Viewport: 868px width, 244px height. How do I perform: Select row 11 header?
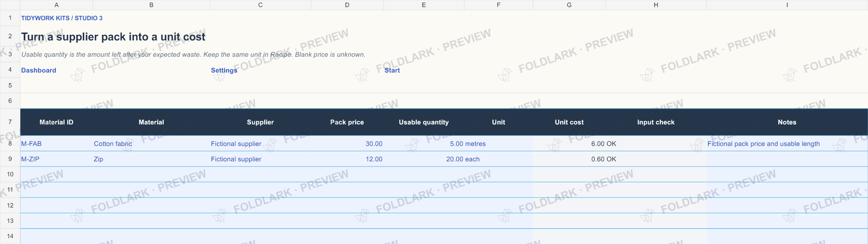pyautogui.click(x=10, y=189)
